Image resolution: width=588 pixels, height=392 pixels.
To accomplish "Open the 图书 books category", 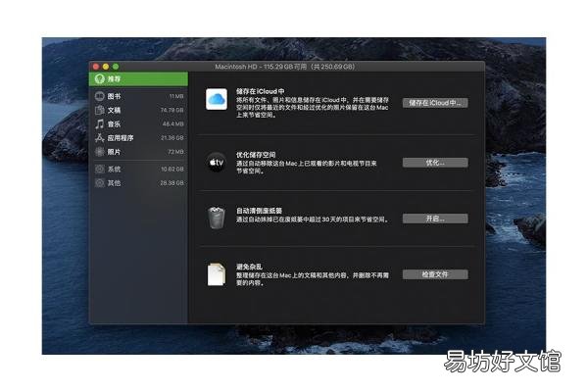I will (x=138, y=96).
